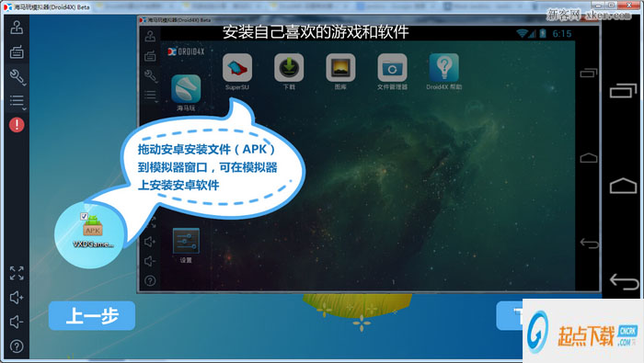Viewport: 644px width, 363px height.
Task: Select the VXDGame APK file icon
Action: (x=93, y=226)
